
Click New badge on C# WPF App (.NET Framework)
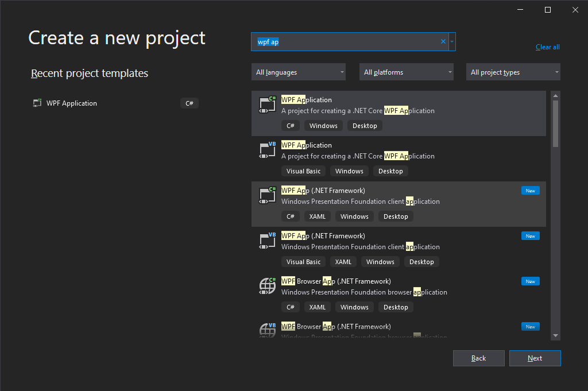pyautogui.click(x=530, y=191)
